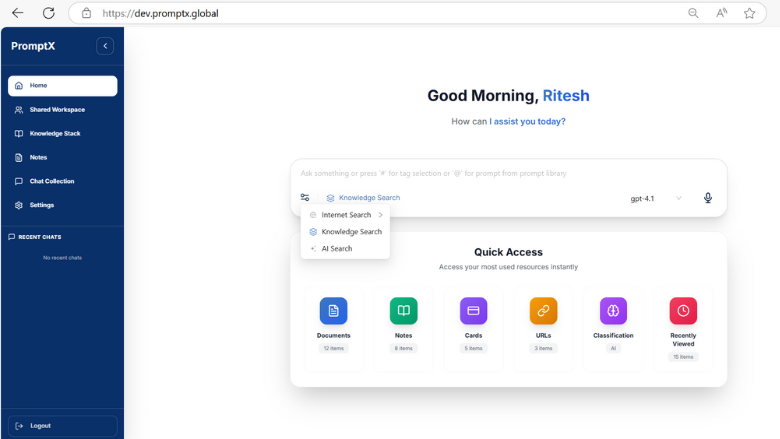
Task: Click the "3 items" badge
Action: [543, 349]
